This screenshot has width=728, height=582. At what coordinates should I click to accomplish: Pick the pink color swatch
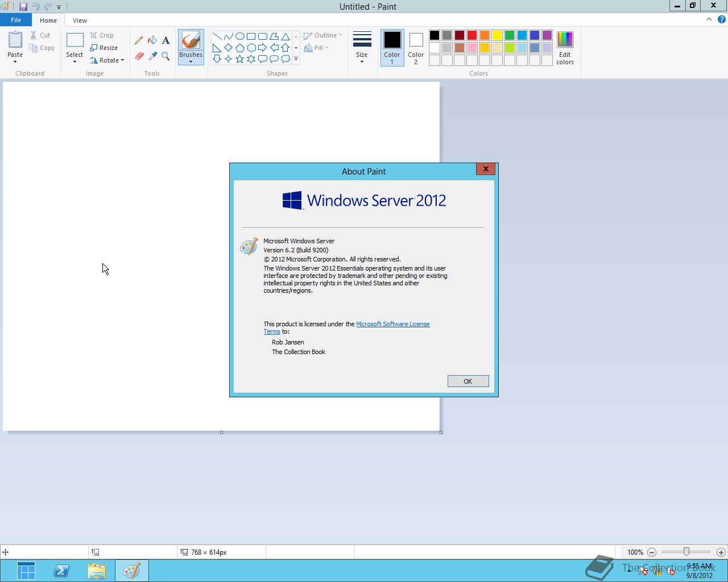pyautogui.click(x=472, y=48)
